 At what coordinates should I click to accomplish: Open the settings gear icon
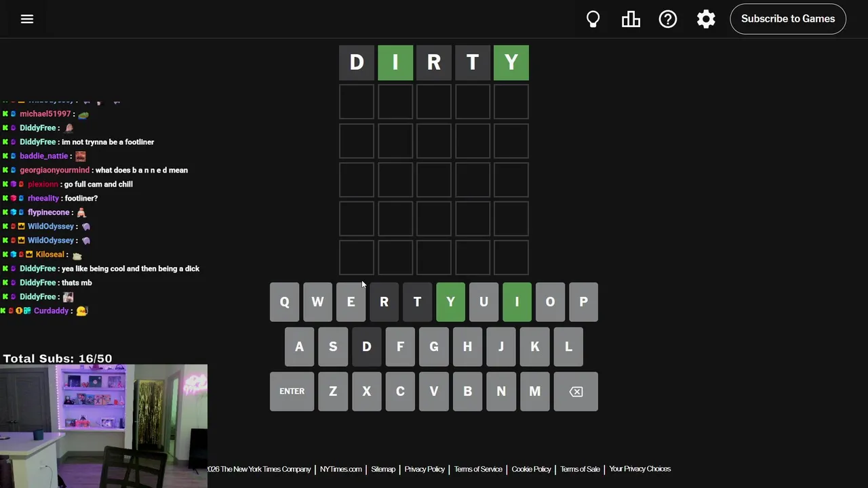pyautogui.click(x=706, y=19)
